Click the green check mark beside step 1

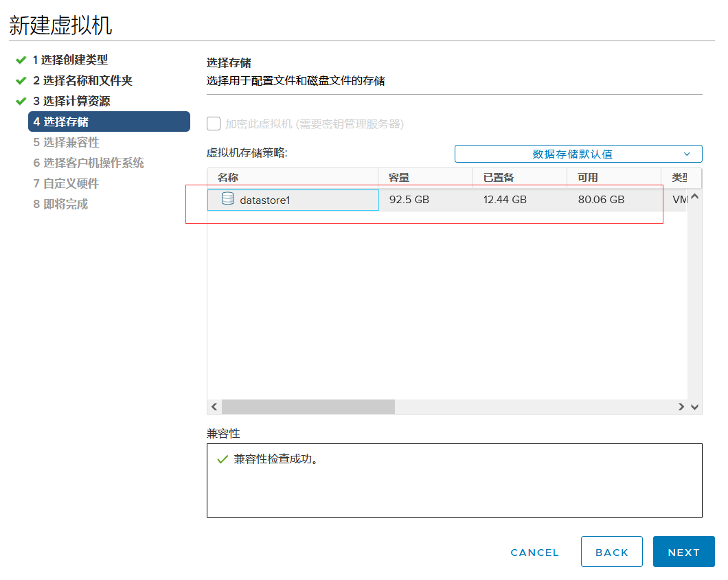[21, 60]
